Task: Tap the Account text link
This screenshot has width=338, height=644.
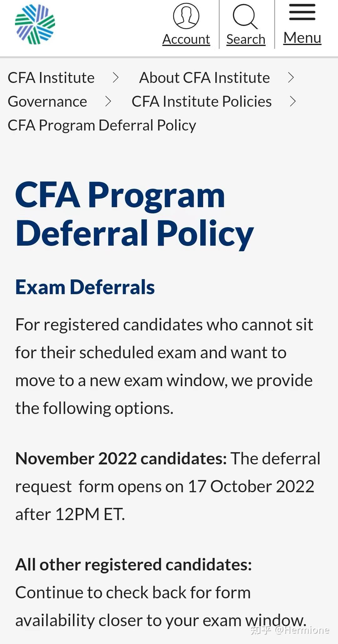Action: click(186, 39)
